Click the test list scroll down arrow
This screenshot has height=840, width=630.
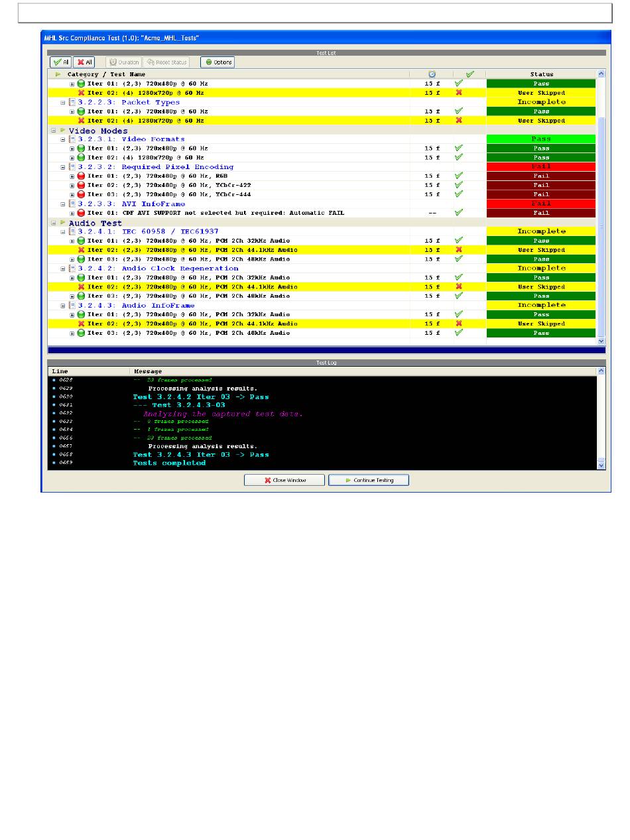point(601,341)
